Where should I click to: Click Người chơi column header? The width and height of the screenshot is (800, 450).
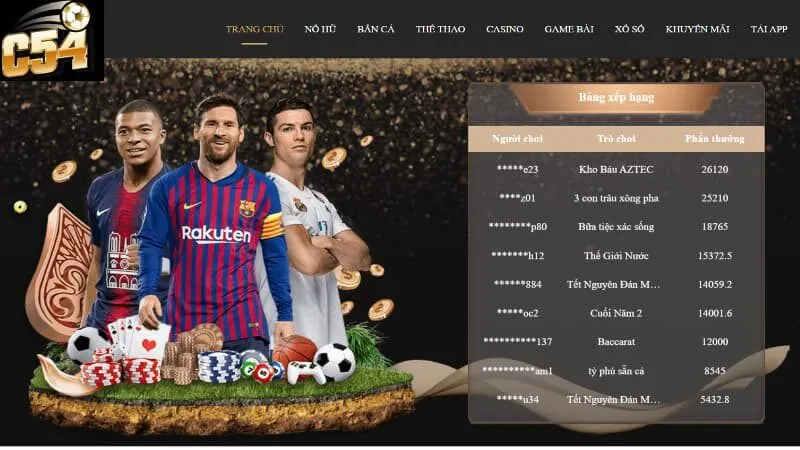[x=517, y=139]
